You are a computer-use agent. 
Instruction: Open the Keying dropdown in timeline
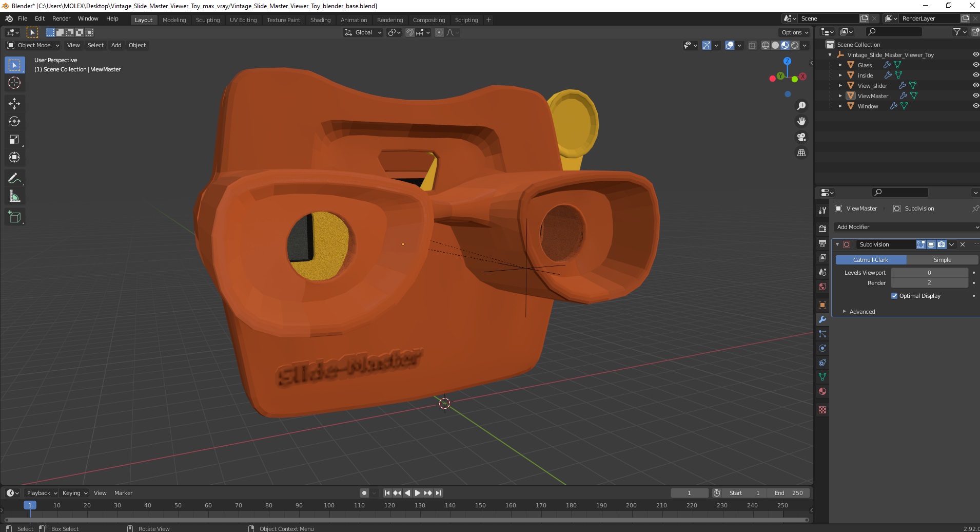click(x=74, y=493)
